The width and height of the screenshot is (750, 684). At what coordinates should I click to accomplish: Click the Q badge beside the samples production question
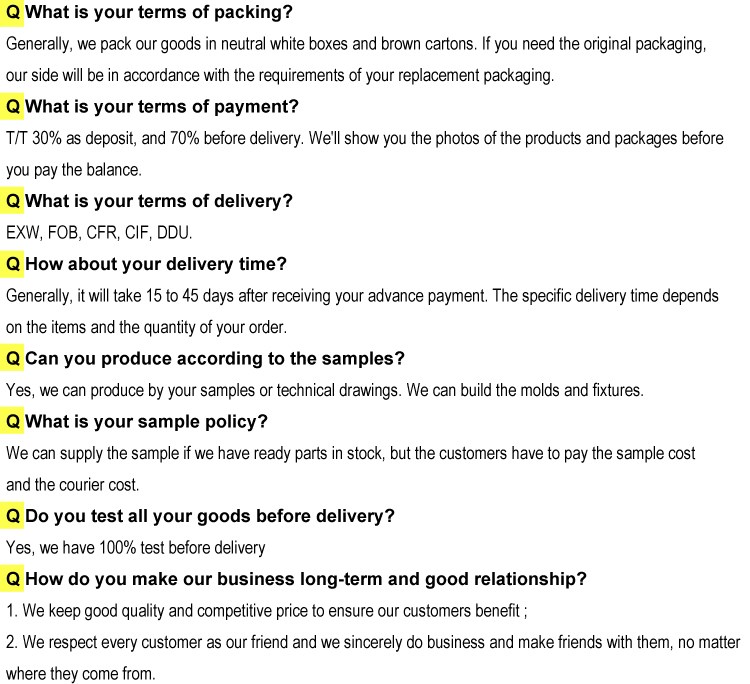(x=13, y=358)
